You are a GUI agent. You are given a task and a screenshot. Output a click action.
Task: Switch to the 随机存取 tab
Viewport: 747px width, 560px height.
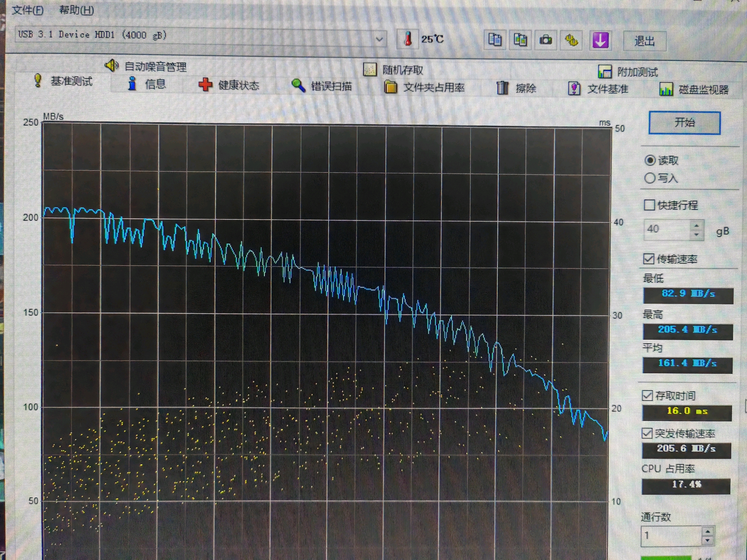(394, 70)
